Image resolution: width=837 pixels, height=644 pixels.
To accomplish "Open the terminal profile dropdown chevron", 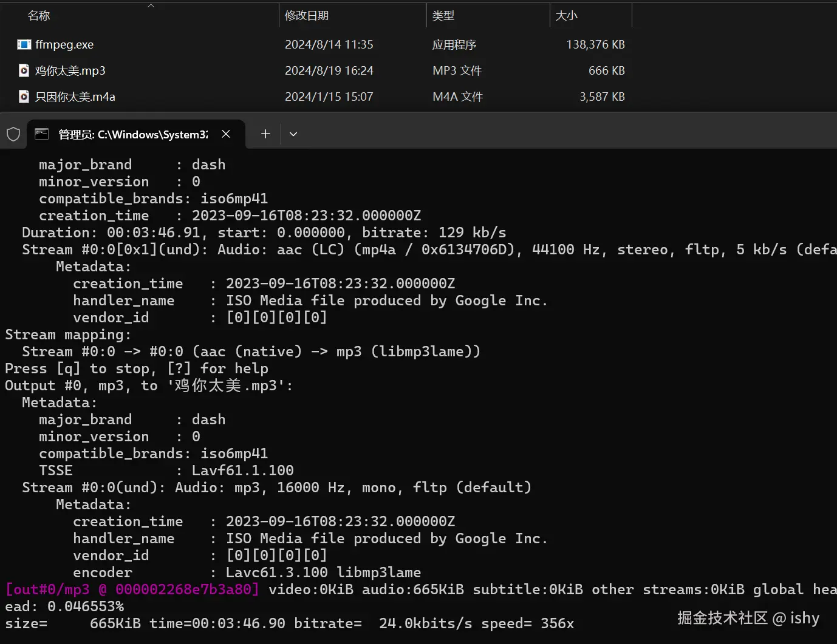I will pos(293,134).
